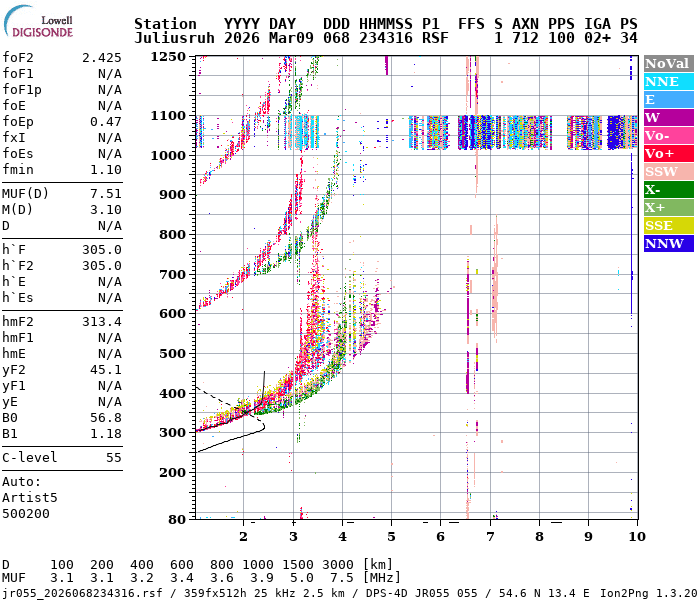Screen dimensions: 700x600
Task: Click the Vo+ red legend swatch
Action: pyautogui.click(x=667, y=153)
